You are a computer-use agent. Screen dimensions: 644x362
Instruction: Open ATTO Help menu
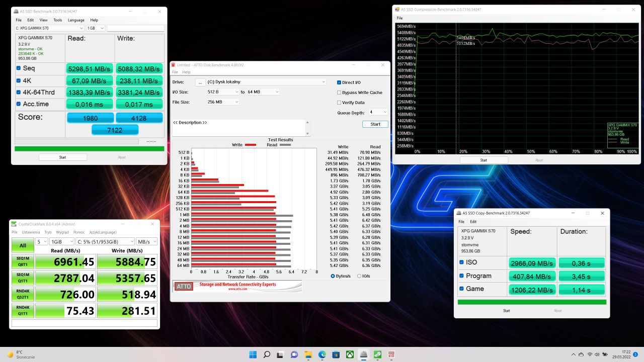(186, 72)
